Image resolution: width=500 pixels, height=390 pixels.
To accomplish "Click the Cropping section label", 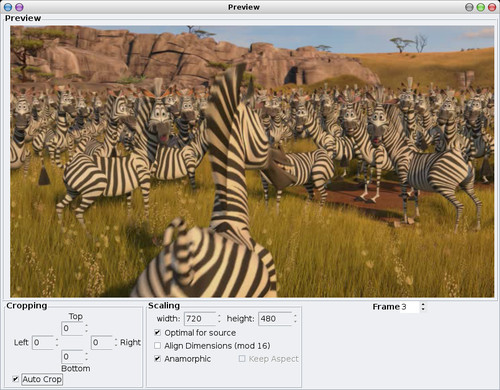I will 27,306.
